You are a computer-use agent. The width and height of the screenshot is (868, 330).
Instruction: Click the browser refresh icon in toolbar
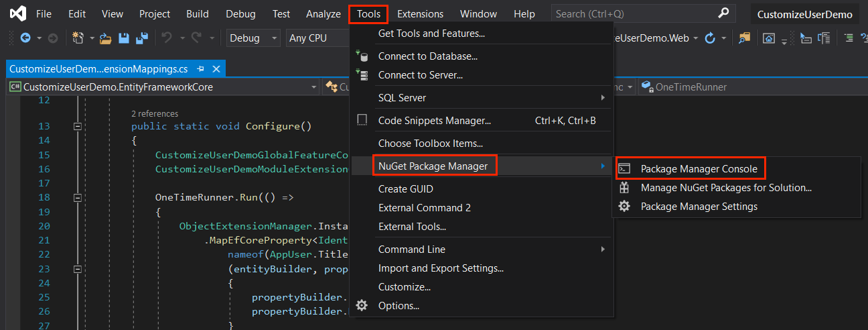coord(710,38)
